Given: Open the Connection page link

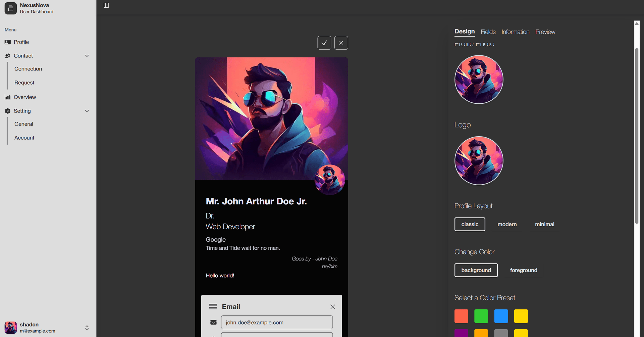Looking at the screenshot, I should [x=28, y=69].
